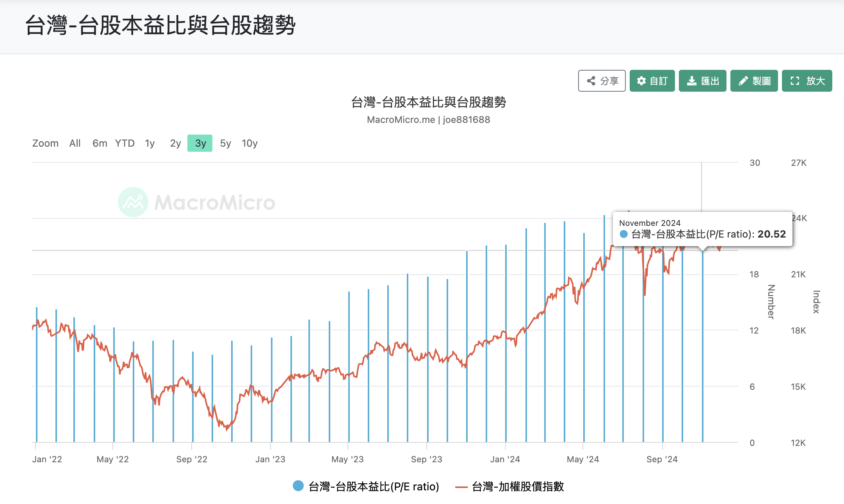Open the 匯出 export options
Screen dimensions: 844x504
tap(702, 81)
